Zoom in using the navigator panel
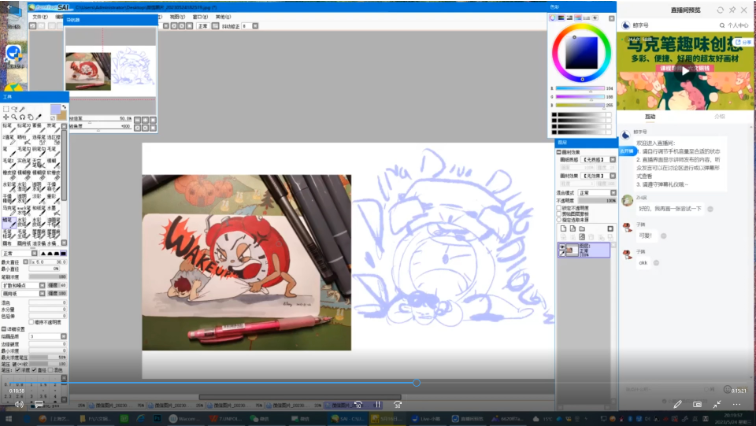This screenshot has height=426, width=756. tap(145, 120)
